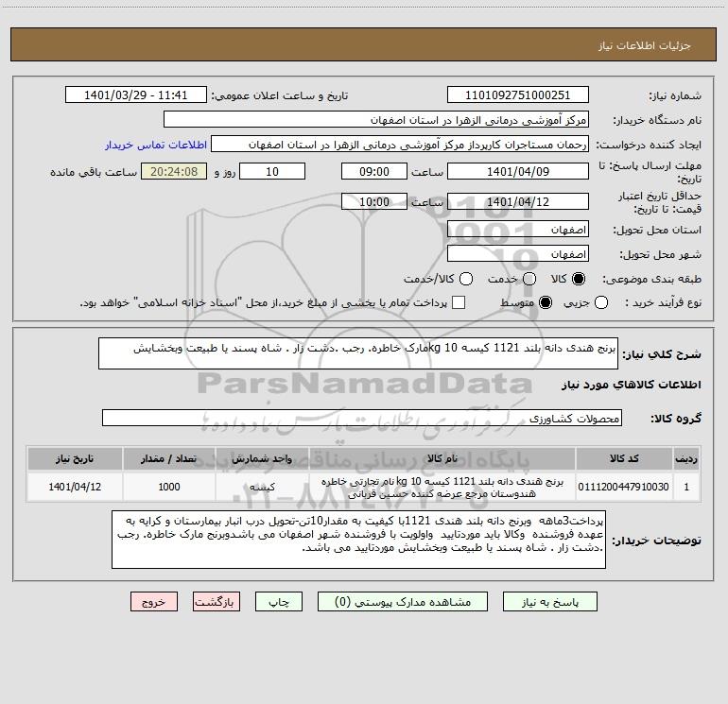Screen dimensions: 728x704
Task: Click the گروه کالا field محصولات کشاورزی
Action: point(362,418)
